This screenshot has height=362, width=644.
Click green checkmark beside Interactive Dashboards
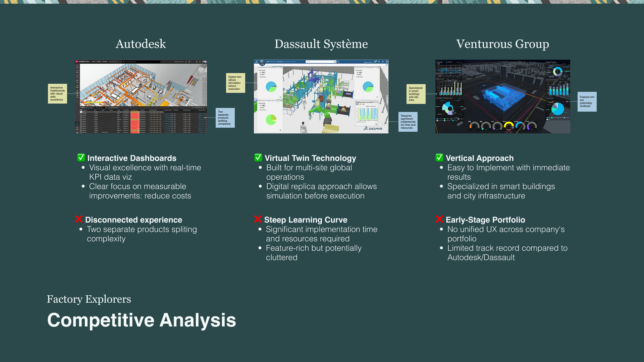pyautogui.click(x=81, y=158)
